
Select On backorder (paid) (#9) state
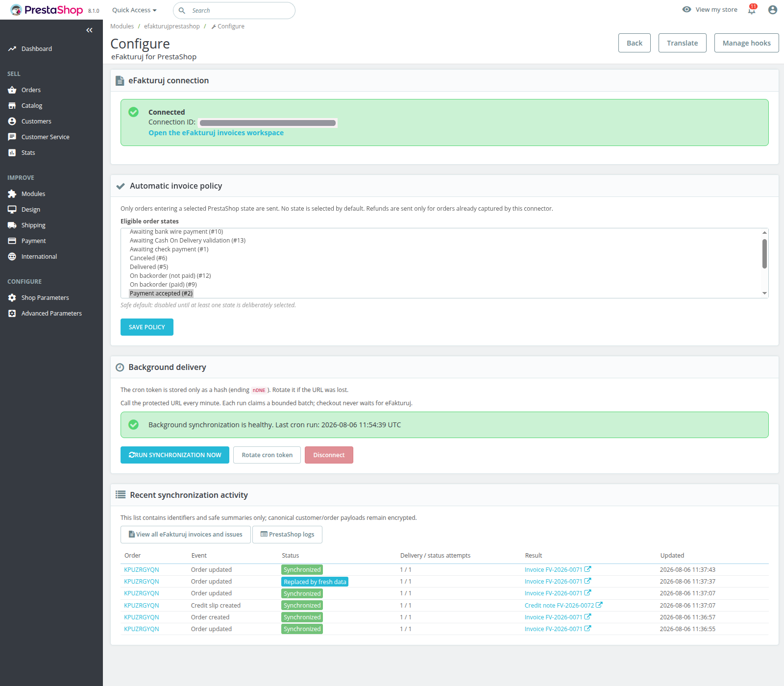click(163, 285)
